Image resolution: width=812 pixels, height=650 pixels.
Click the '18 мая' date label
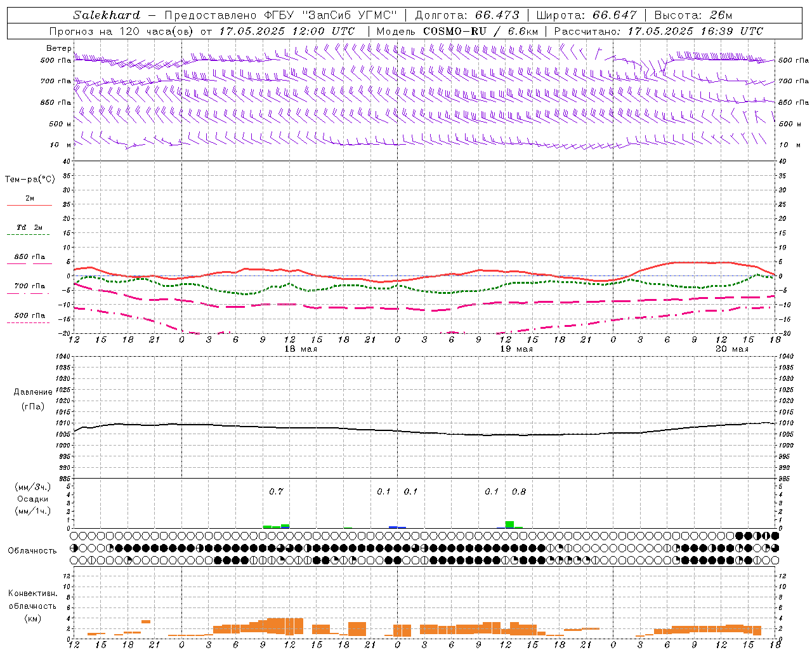[x=301, y=349]
